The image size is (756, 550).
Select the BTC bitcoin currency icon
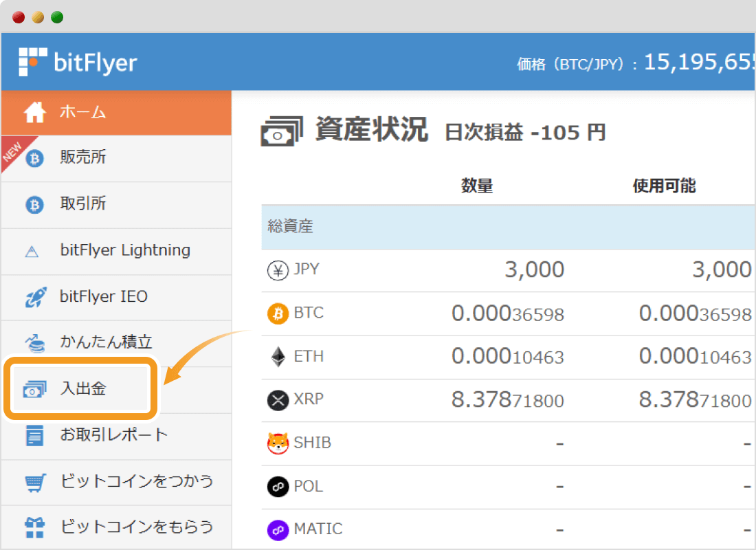(x=278, y=313)
